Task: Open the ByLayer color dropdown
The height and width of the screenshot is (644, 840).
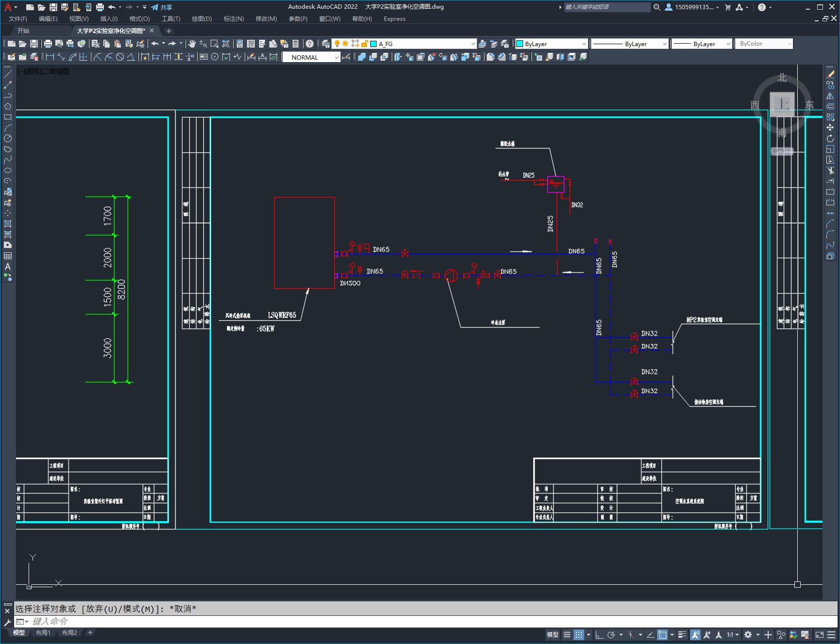Action: tap(584, 44)
